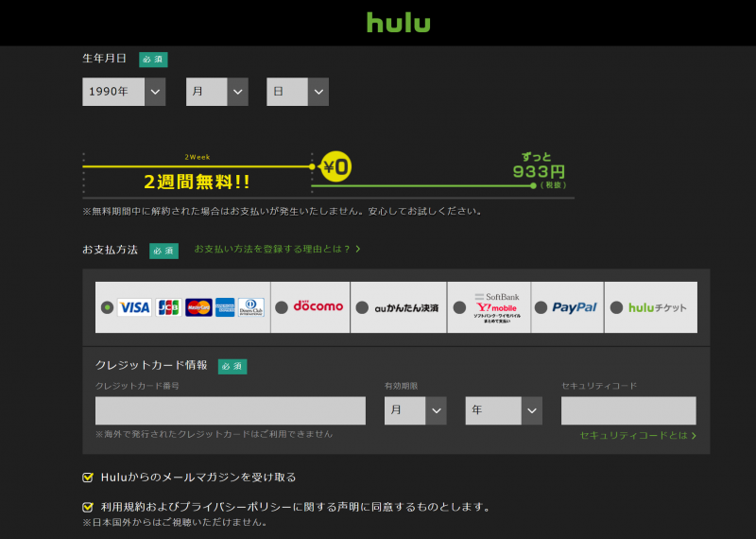Click the 必須 badge beside 生年月日
The image size is (756, 539).
[x=153, y=60]
